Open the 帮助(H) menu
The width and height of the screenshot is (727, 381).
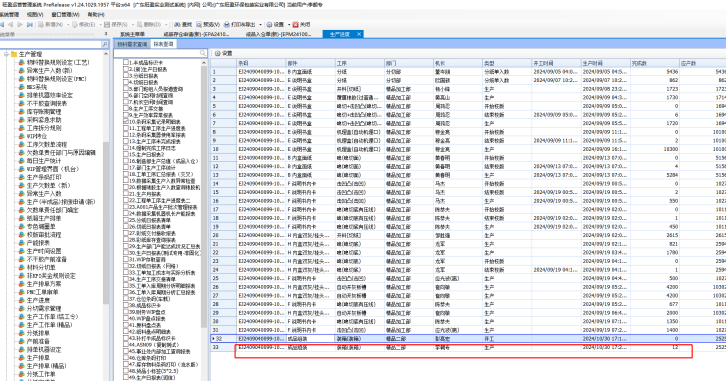tap(96, 15)
